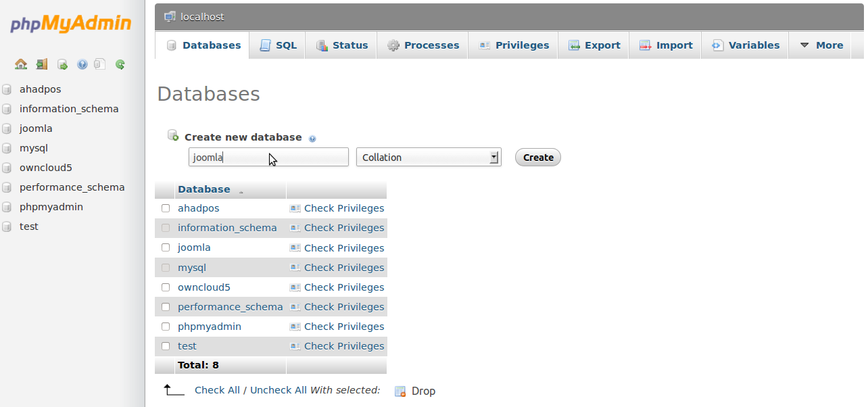This screenshot has width=868, height=407.
Task: Click the green reload navigation icon
Action: pos(120,64)
